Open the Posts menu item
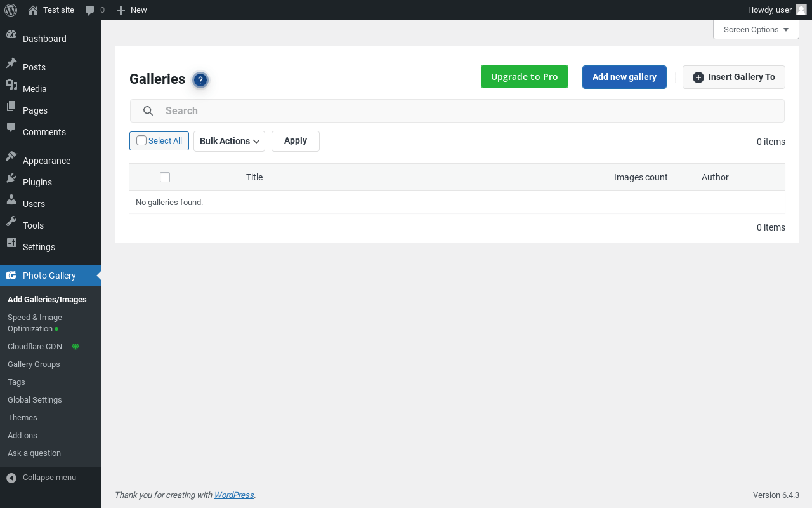The width and height of the screenshot is (812, 508). 51,67
